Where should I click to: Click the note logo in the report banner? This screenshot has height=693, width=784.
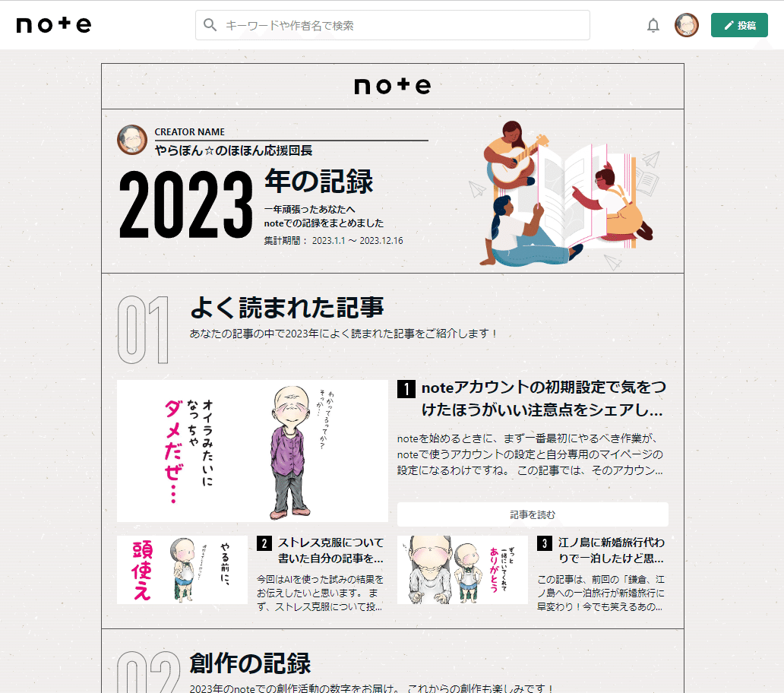pos(392,86)
